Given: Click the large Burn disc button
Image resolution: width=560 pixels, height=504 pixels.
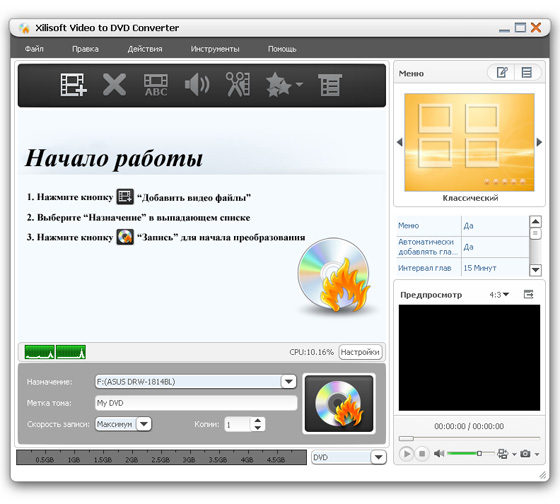Looking at the screenshot, I should point(339,404).
